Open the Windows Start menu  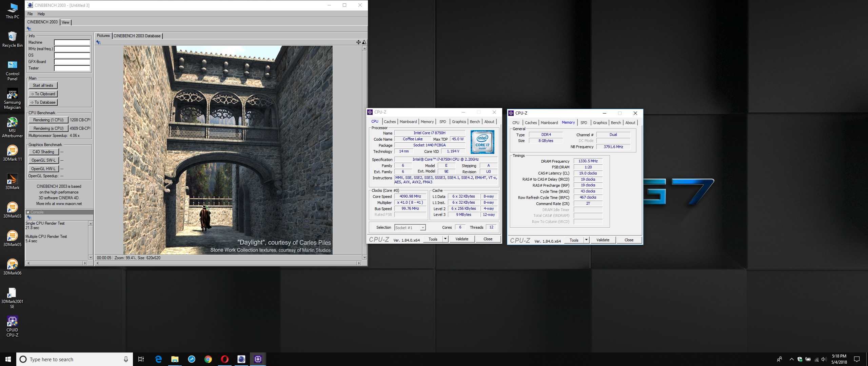[x=8, y=359]
